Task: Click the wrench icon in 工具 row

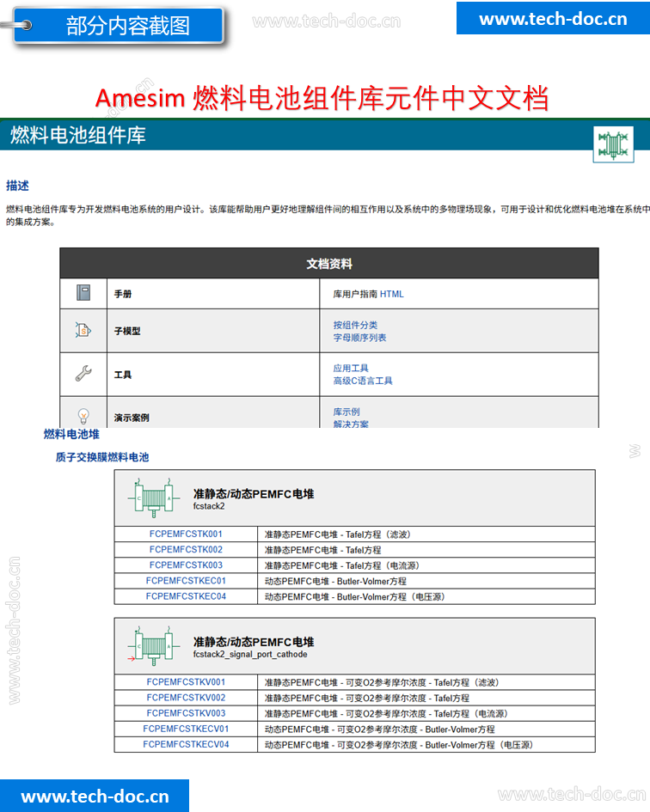Action: (83, 374)
